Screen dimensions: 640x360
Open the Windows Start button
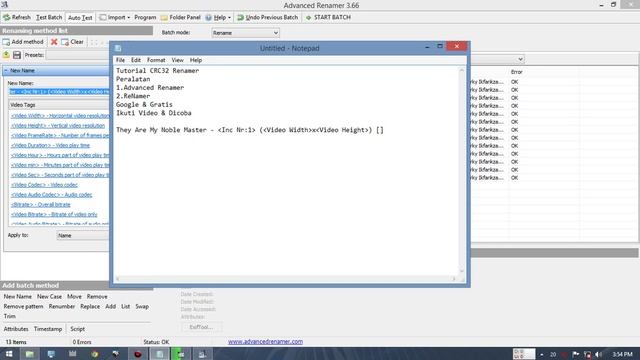pyautogui.click(x=9, y=354)
